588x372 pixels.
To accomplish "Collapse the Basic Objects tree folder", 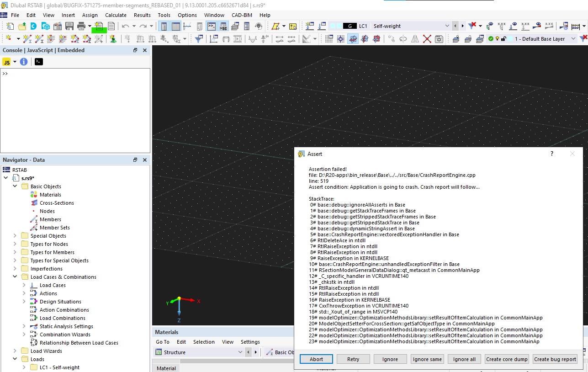I will click(15, 186).
